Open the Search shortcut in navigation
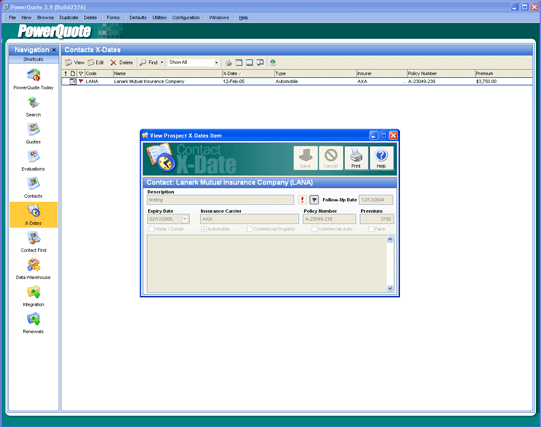 point(33,107)
